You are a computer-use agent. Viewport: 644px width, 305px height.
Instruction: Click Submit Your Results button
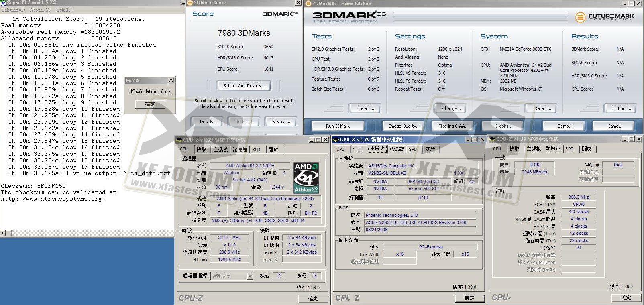[x=244, y=86]
